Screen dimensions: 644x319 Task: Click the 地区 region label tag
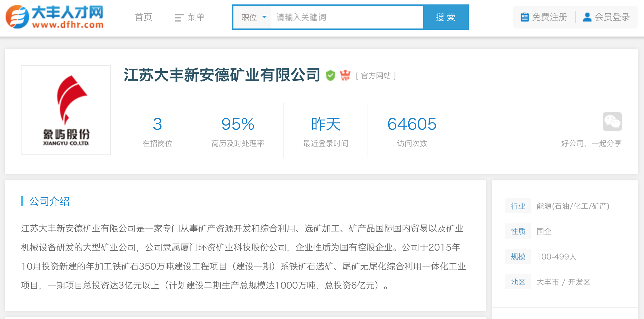coord(518,282)
